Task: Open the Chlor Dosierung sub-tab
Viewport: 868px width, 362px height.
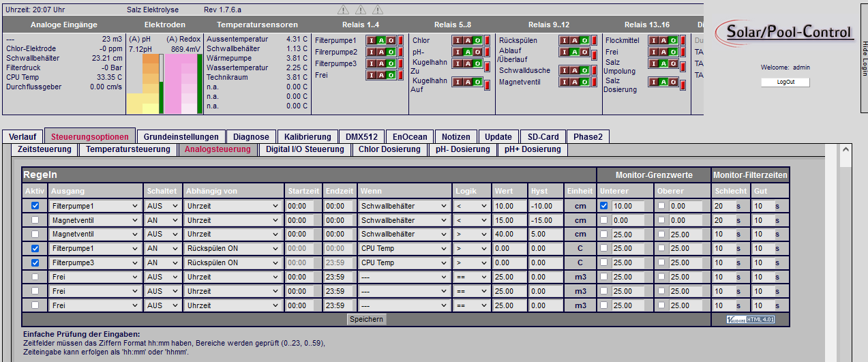Action: coord(389,149)
